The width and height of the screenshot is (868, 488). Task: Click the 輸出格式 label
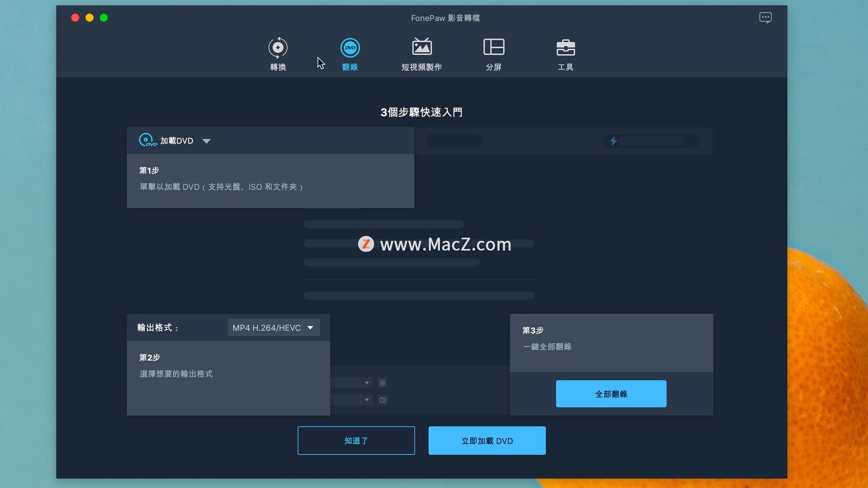point(158,328)
